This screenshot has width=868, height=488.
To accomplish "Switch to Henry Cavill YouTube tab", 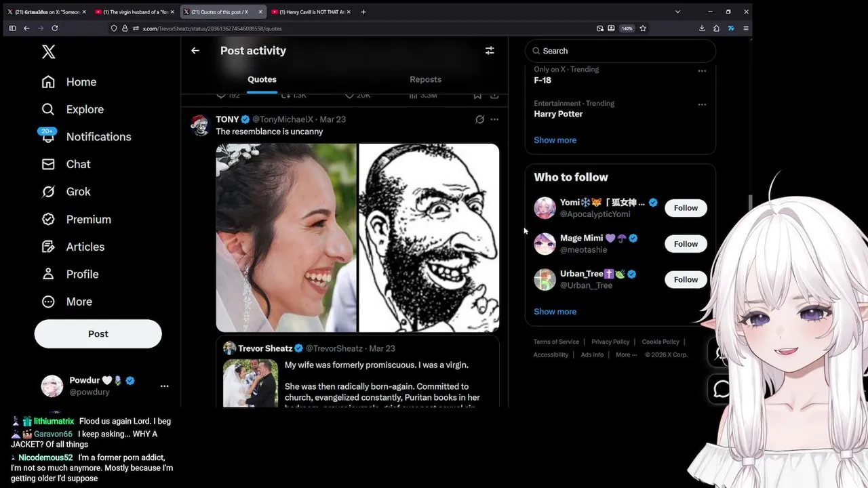I will pos(311,12).
